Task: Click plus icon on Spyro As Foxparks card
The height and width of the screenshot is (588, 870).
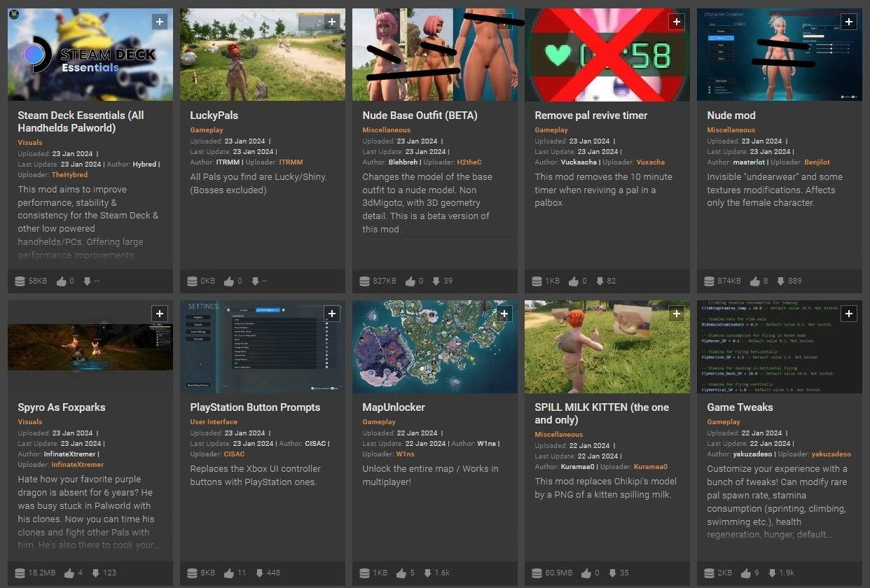Action: coord(160,314)
